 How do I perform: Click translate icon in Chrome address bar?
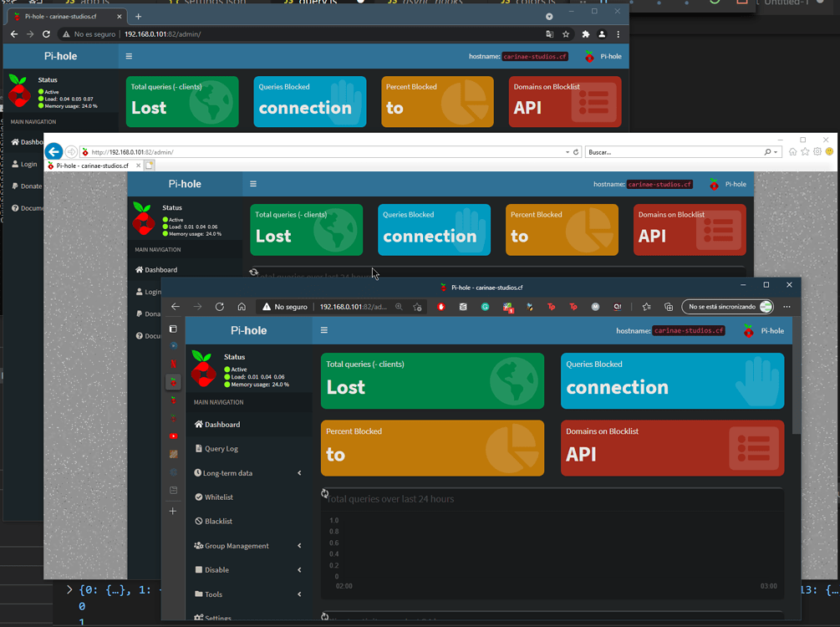pyautogui.click(x=549, y=33)
